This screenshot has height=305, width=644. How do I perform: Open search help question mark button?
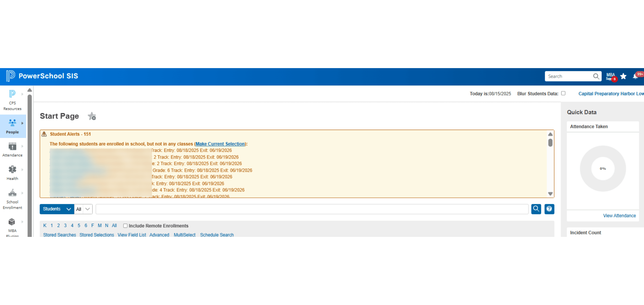tap(549, 209)
